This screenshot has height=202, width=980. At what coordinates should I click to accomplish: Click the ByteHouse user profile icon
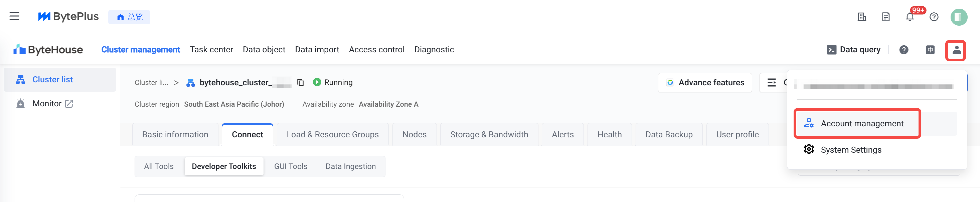955,50
